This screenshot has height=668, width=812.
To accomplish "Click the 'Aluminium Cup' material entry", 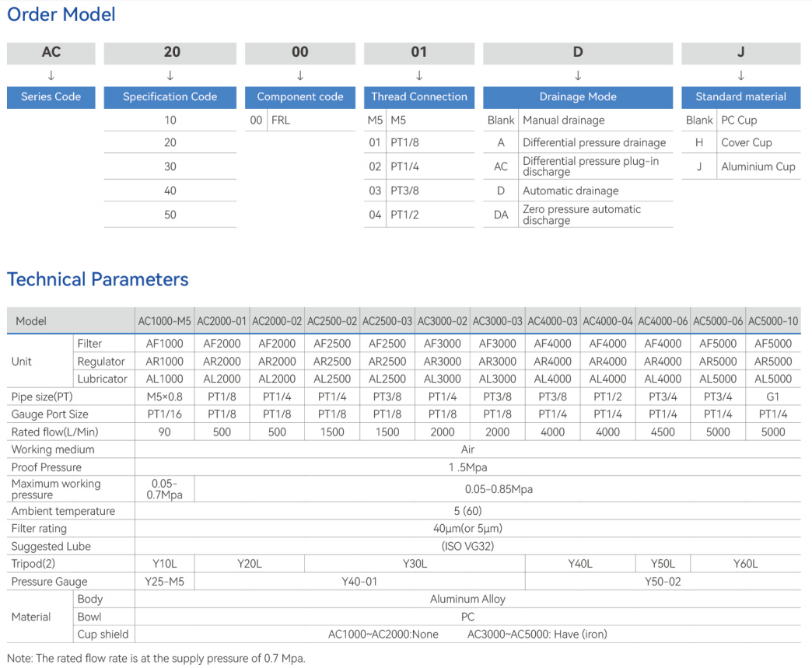I will [x=758, y=166].
